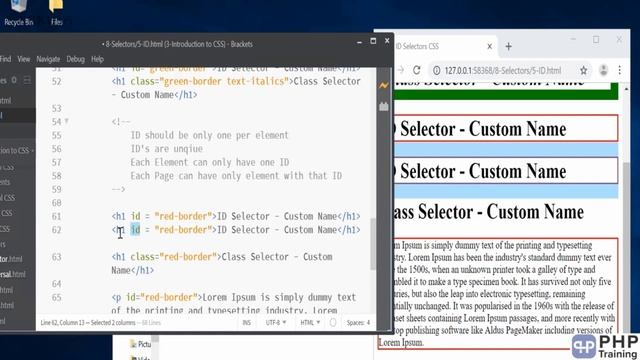Click the Pictures folder in the file explorer

(x=140, y=344)
